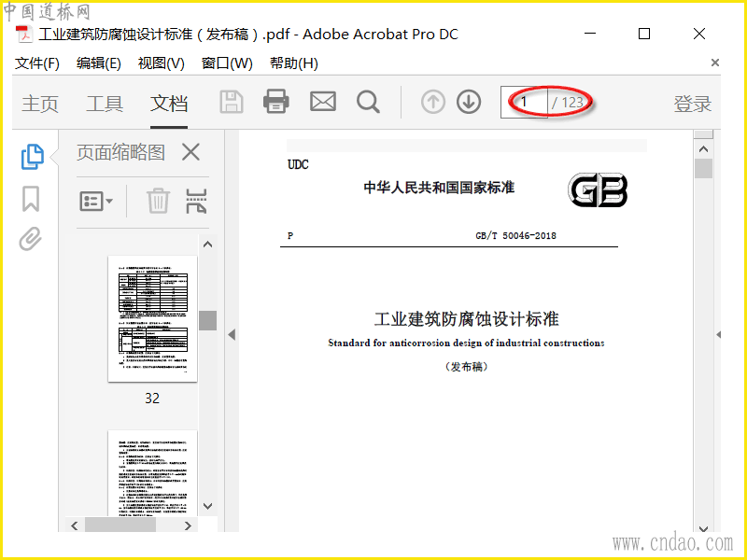Send file by email with the envelope icon
This screenshot has height=560, width=747.
coord(323,102)
